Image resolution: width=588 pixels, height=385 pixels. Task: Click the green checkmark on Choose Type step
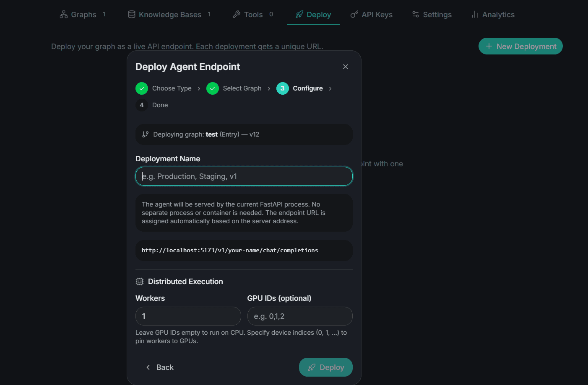[x=142, y=88]
